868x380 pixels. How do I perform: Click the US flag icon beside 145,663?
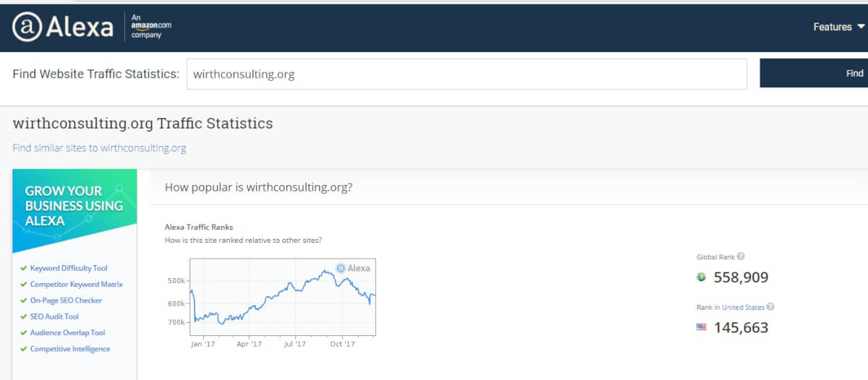tap(701, 327)
